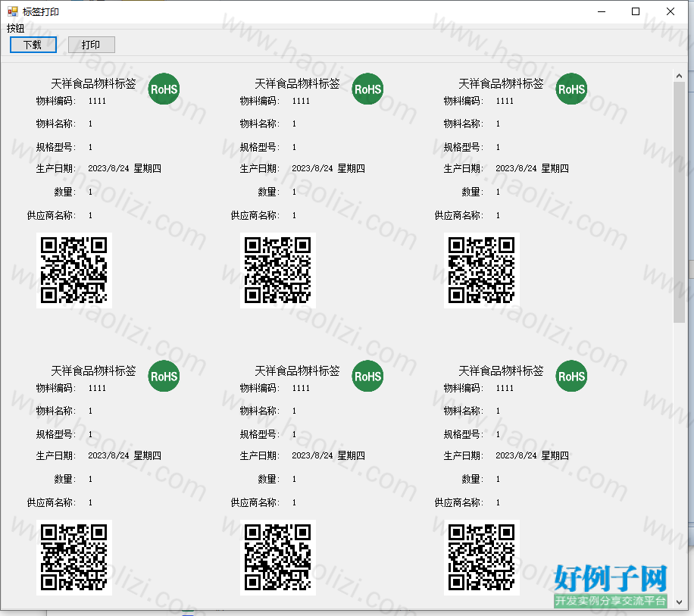Click 物料编码 value 1111 on top-row first label
The image size is (694, 616).
tap(97, 101)
